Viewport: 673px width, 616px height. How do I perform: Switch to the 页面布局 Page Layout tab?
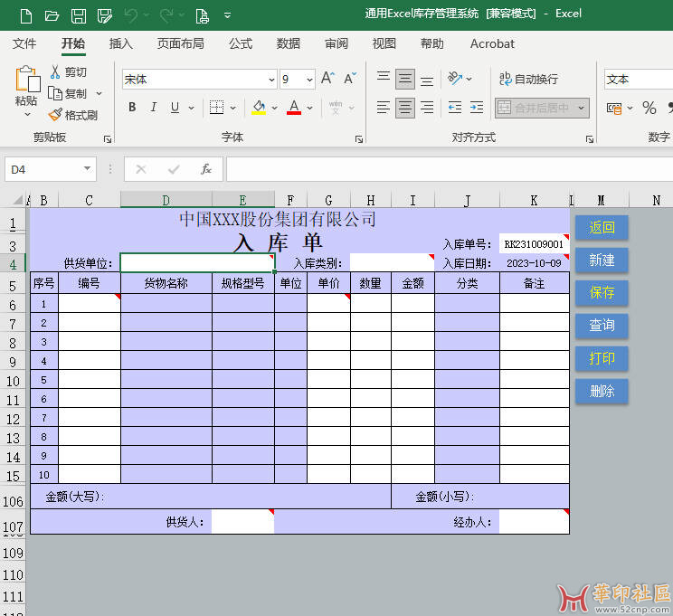[180, 43]
